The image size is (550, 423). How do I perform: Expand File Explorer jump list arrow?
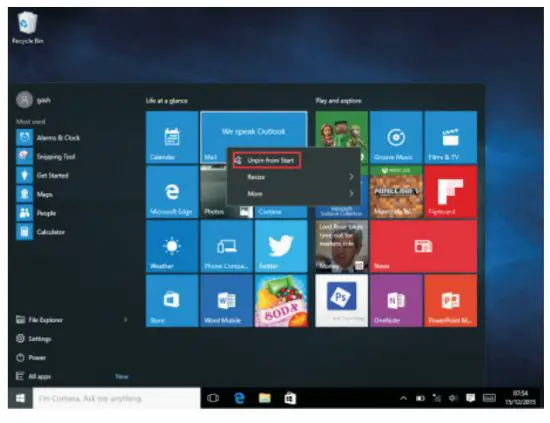pos(126,320)
